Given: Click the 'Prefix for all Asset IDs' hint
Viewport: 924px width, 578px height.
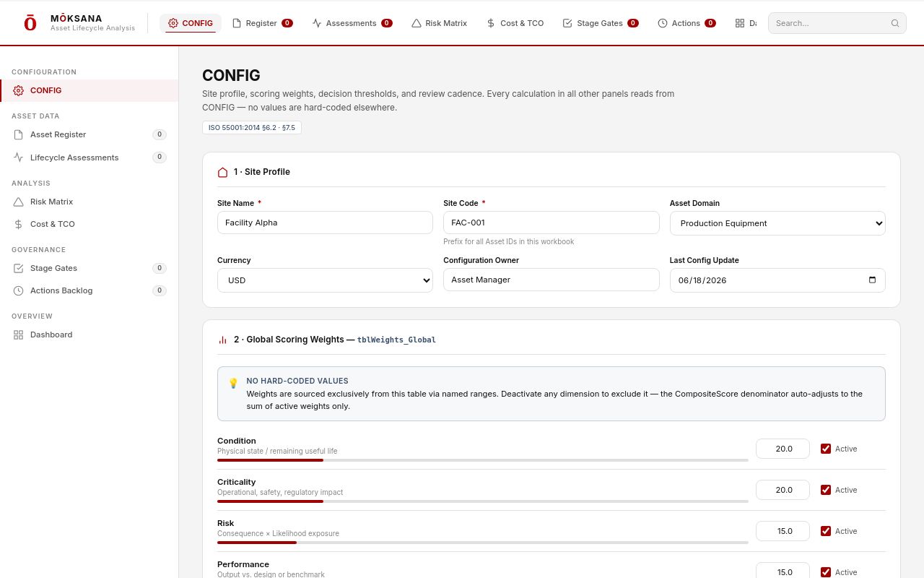Looking at the screenshot, I should pyautogui.click(x=509, y=241).
